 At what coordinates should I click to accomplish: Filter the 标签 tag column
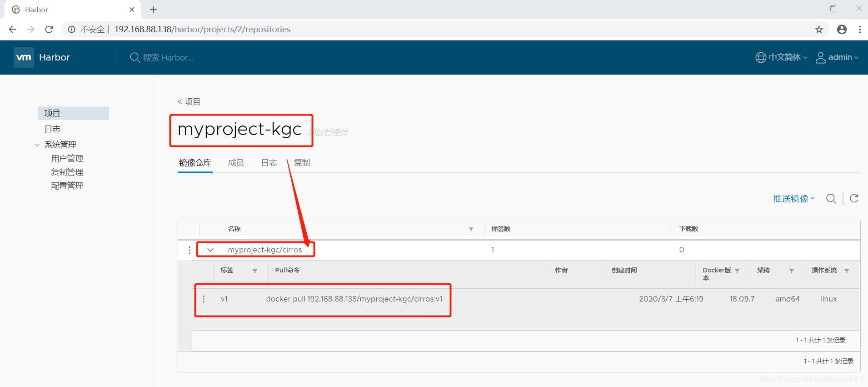255,271
